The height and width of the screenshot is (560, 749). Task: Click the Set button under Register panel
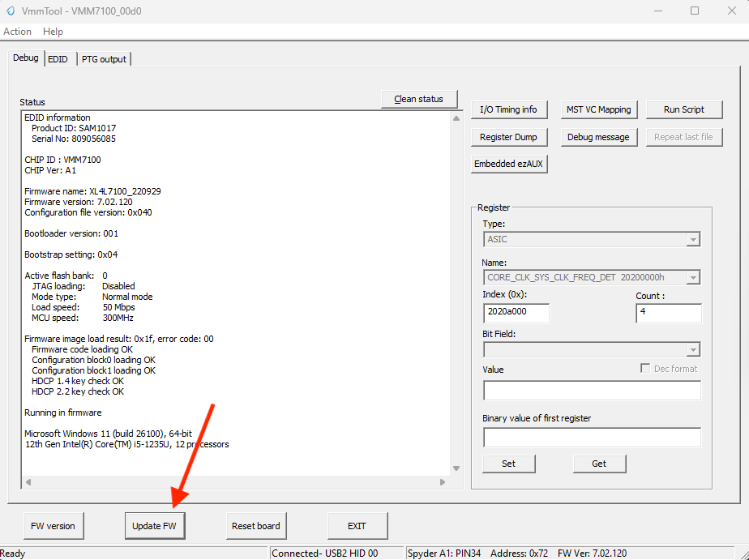pyautogui.click(x=508, y=463)
